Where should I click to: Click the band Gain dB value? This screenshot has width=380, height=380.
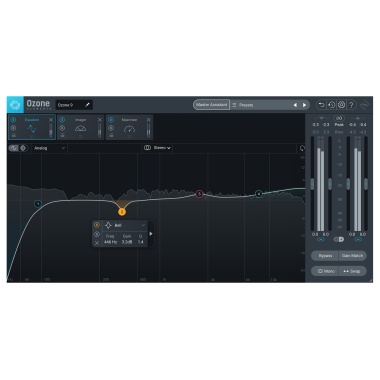click(x=127, y=242)
